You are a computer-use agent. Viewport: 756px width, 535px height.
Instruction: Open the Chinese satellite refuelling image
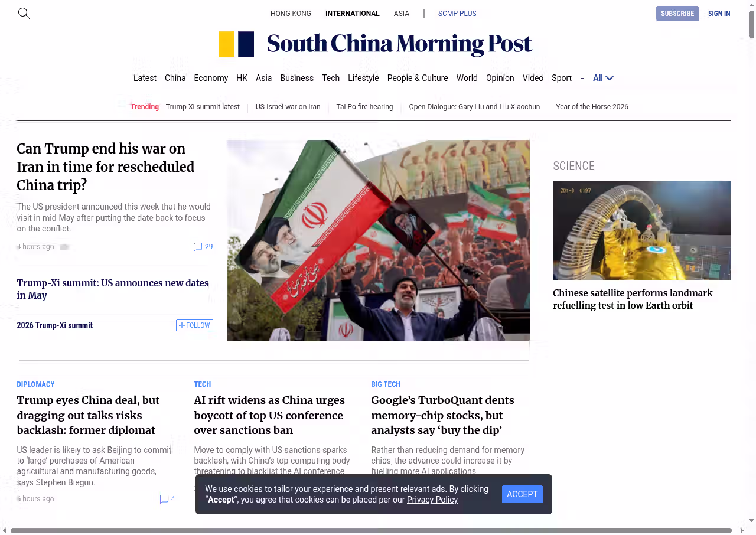click(641, 230)
